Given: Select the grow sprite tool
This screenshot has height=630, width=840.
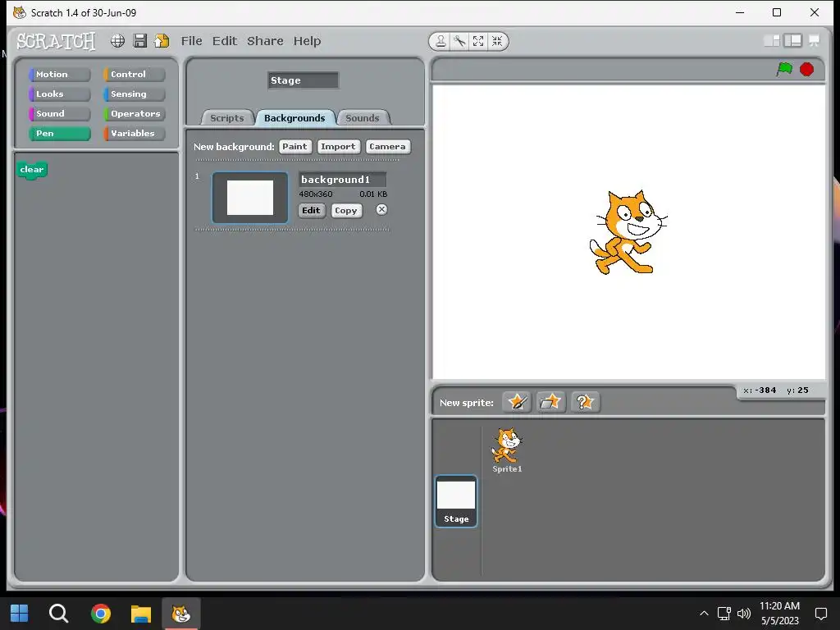Looking at the screenshot, I should coord(478,41).
